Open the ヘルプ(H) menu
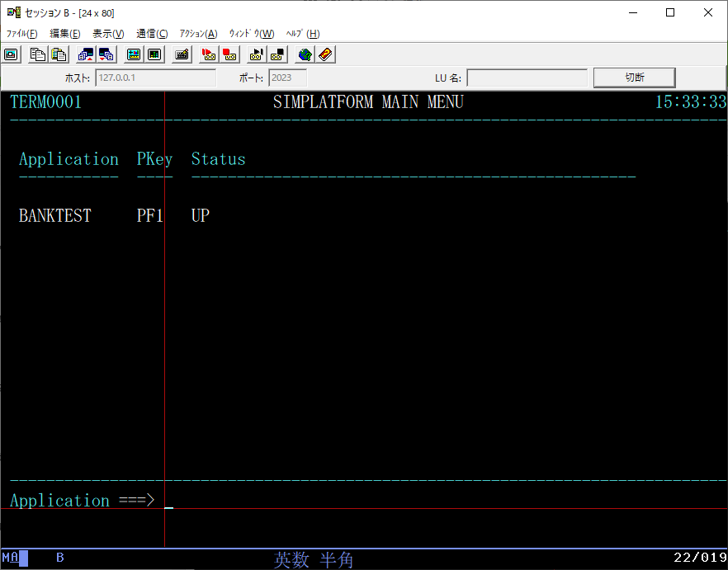 (303, 34)
